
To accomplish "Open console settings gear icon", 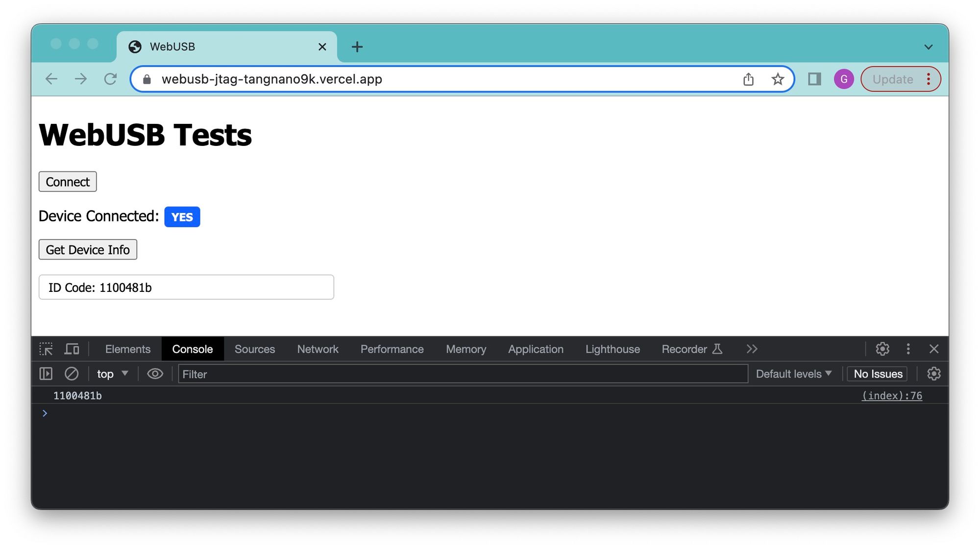I will coord(933,374).
